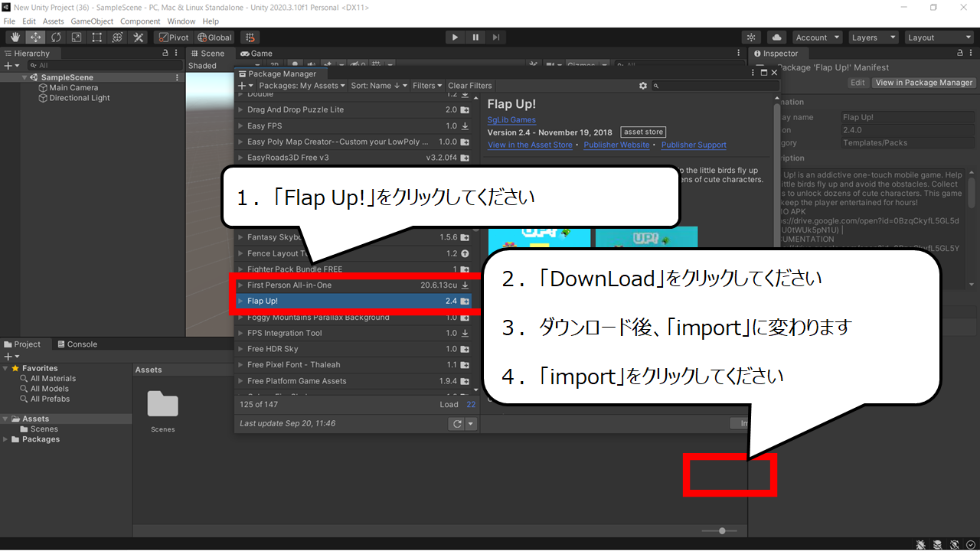Viewport: 980px width, 551px height.
Task: Switch to the Console tab
Action: (x=77, y=344)
